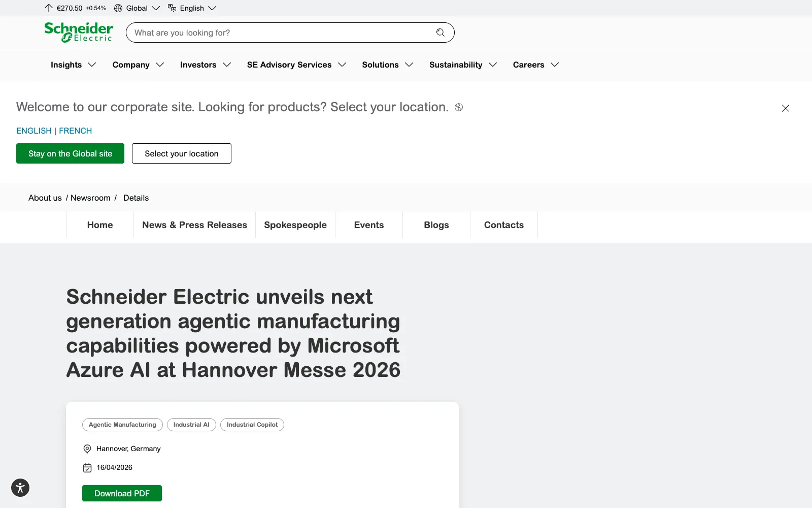Click the search magnifier icon
The height and width of the screenshot is (508, 812).
[441, 33]
